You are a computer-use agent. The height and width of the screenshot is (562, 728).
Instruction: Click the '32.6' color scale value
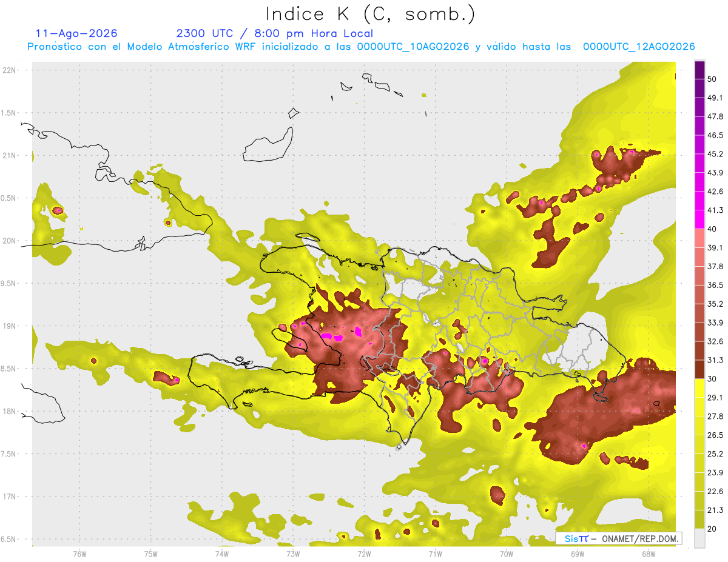[715, 341]
